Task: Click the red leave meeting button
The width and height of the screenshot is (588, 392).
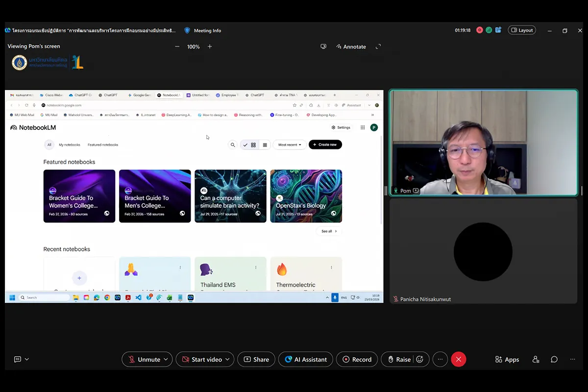Action: tap(458, 359)
